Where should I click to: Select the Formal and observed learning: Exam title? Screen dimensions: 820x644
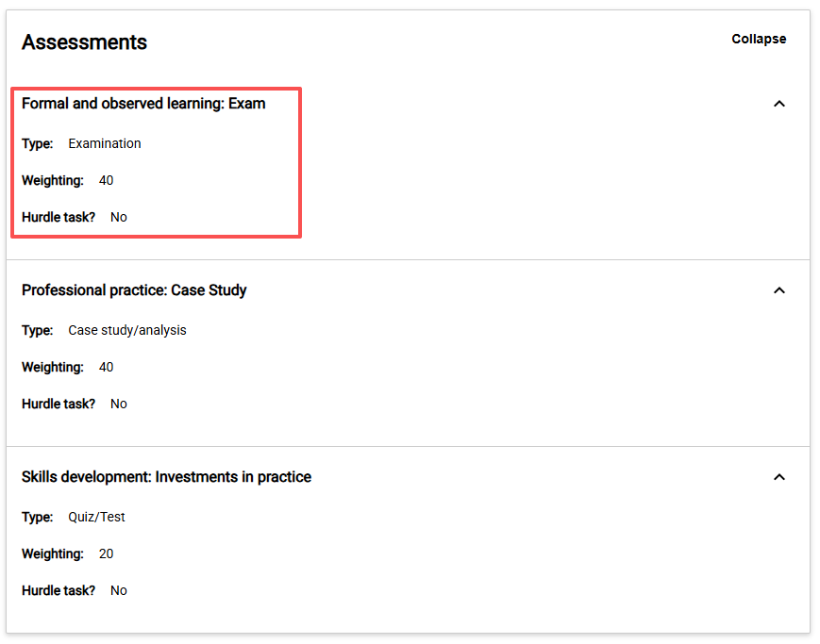click(x=143, y=104)
